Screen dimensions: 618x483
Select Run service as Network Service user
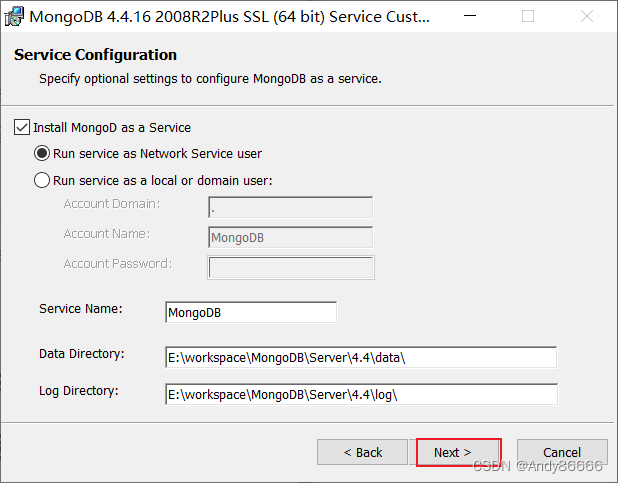[x=42, y=154]
